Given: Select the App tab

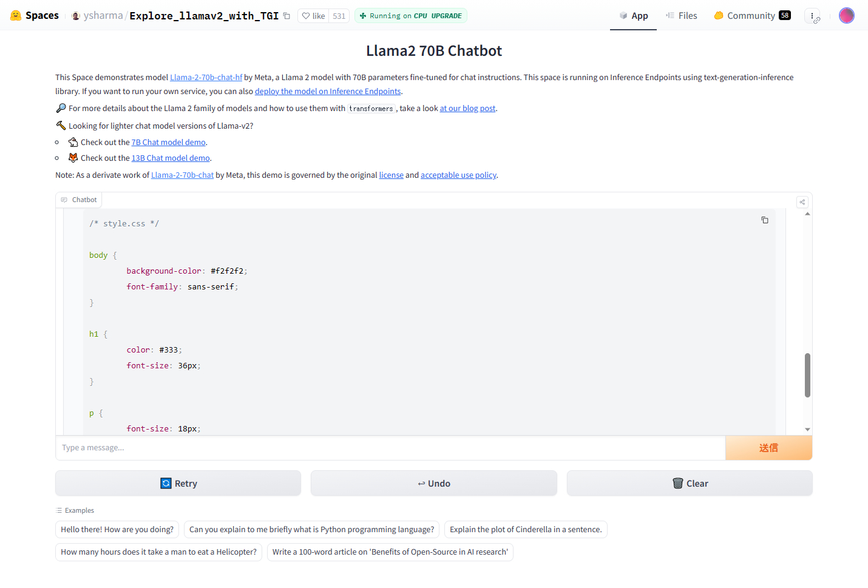Looking at the screenshot, I should [633, 16].
